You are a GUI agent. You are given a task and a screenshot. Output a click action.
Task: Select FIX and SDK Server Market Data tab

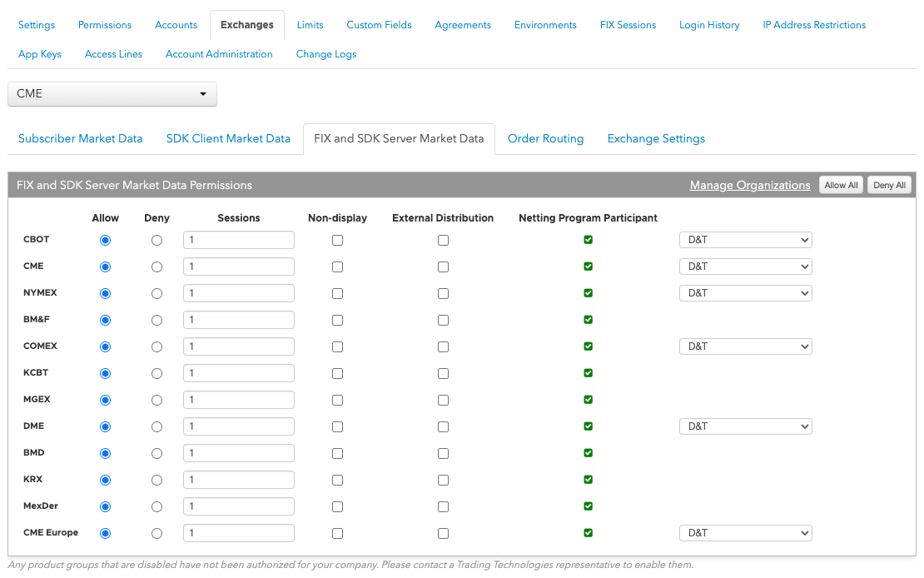pos(399,138)
